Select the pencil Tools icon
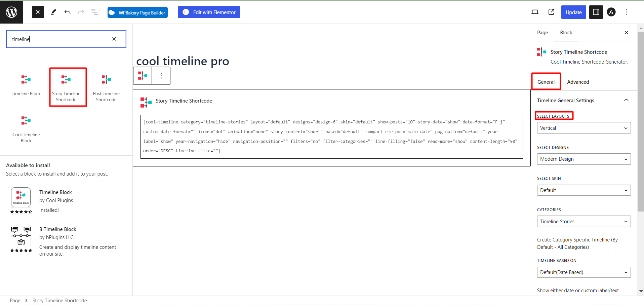644x305 pixels. 53,12
